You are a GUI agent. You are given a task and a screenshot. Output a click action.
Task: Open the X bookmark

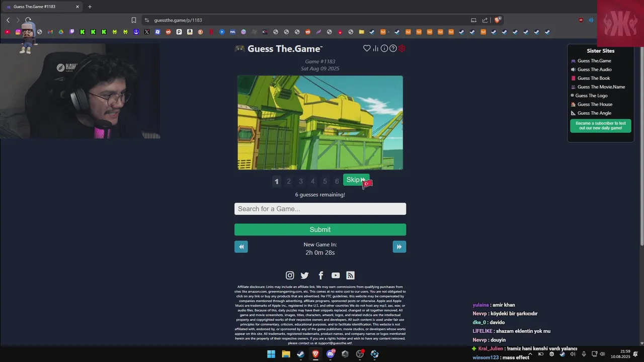click(x=147, y=32)
